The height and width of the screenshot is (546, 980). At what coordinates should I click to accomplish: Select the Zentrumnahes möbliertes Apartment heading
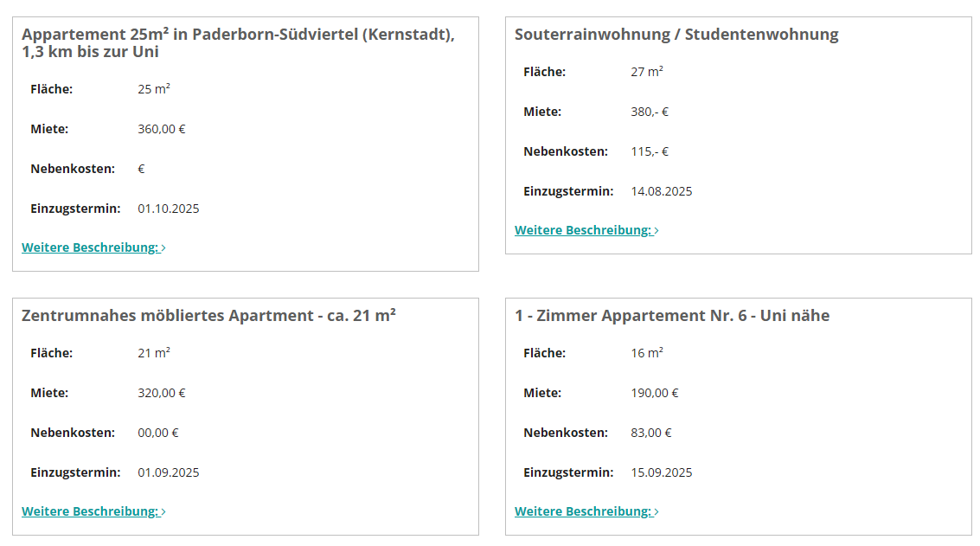coord(208,316)
